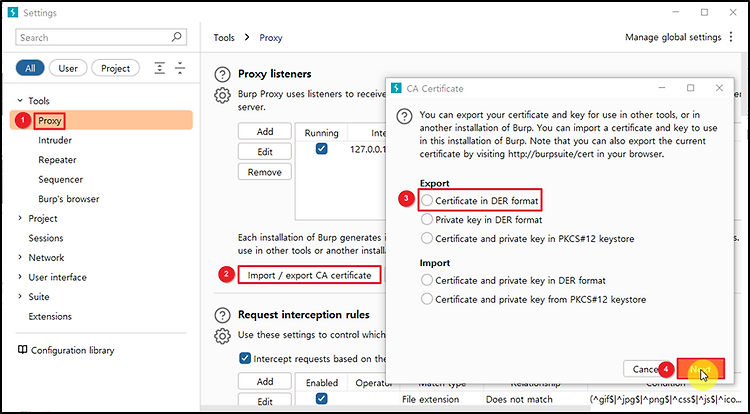Open help for Request interception rules
Viewport: 750px width, 414px height.
click(222, 316)
